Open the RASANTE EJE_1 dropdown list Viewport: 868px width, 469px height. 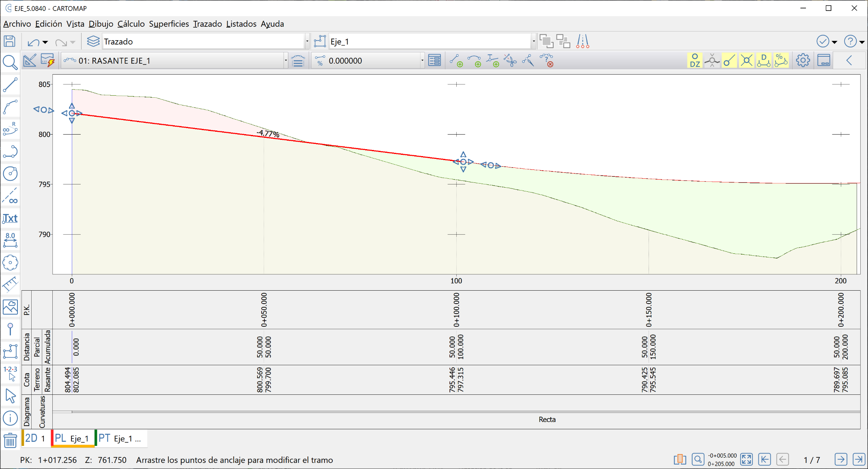pos(286,60)
